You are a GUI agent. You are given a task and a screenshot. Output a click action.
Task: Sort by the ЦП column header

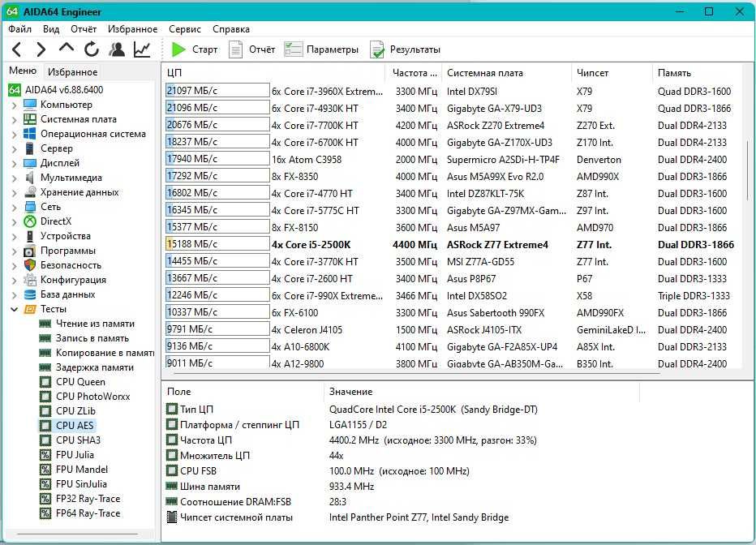coord(273,73)
